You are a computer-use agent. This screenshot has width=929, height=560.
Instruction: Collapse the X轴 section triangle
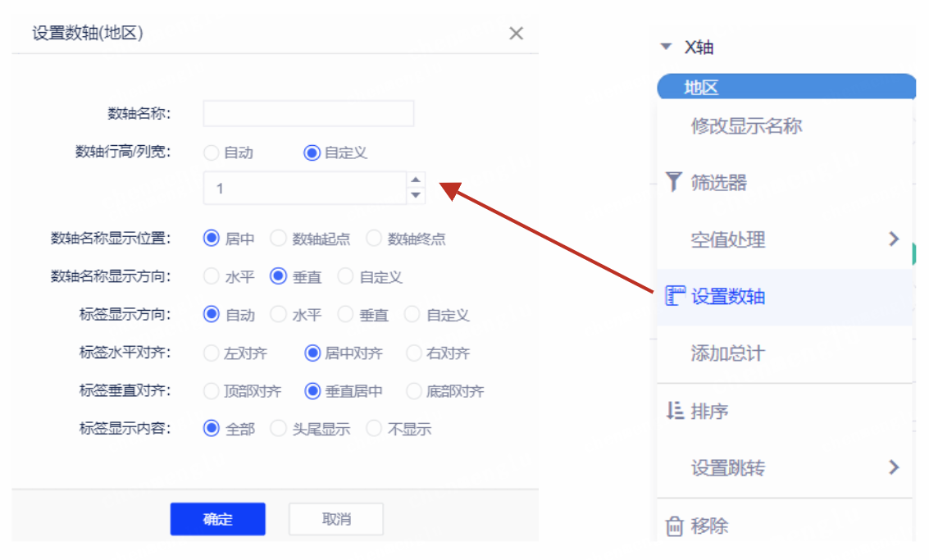666,48
